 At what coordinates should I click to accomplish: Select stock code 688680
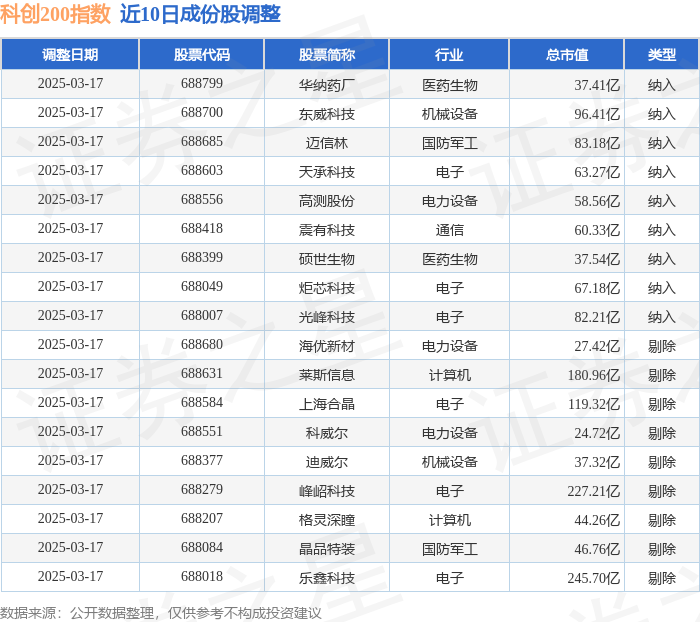pyautogui.click(x=202, y=345)
